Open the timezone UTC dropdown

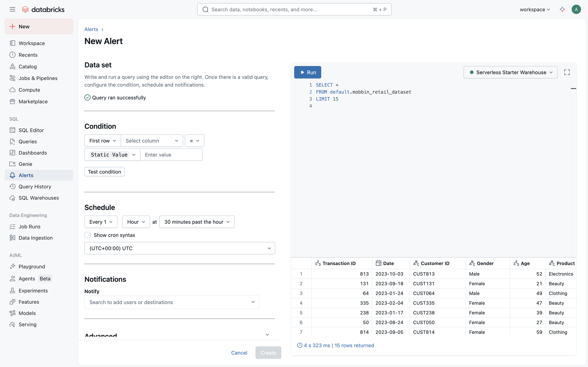tap(179, 248)
